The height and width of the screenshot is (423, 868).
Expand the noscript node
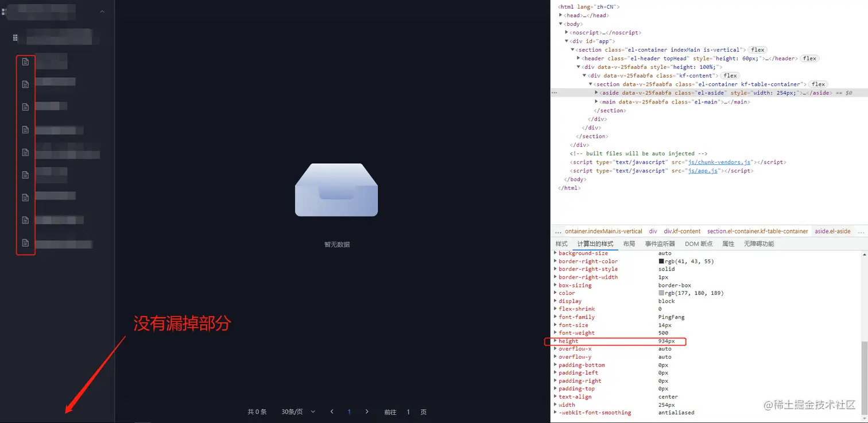click(x=567, y=33)
